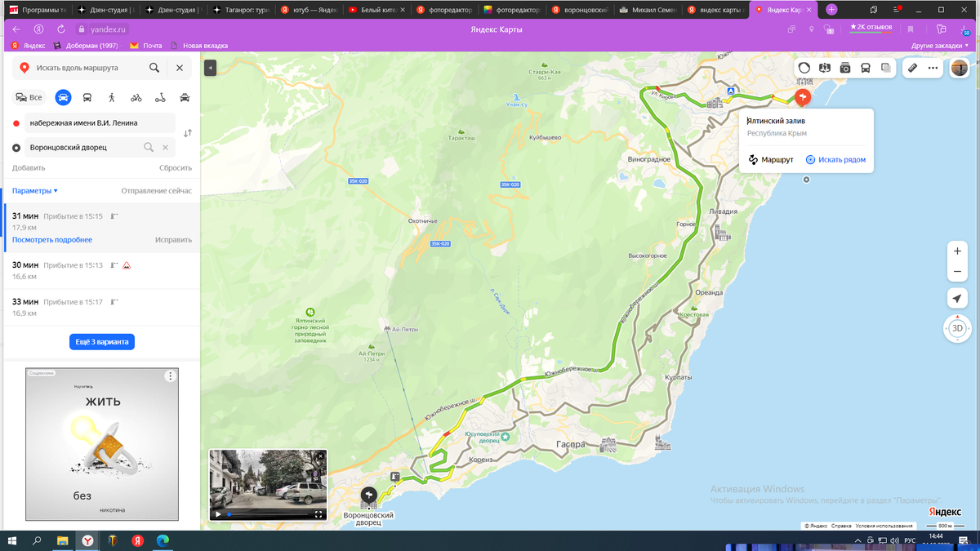
Task: Open photos layer camera icon
Action: (x=845, y=69)
